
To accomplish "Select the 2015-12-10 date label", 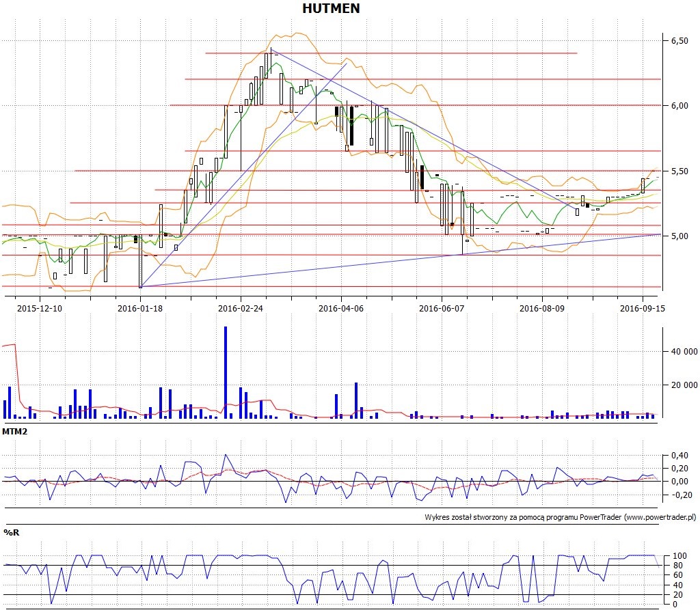I will [40, 308].
